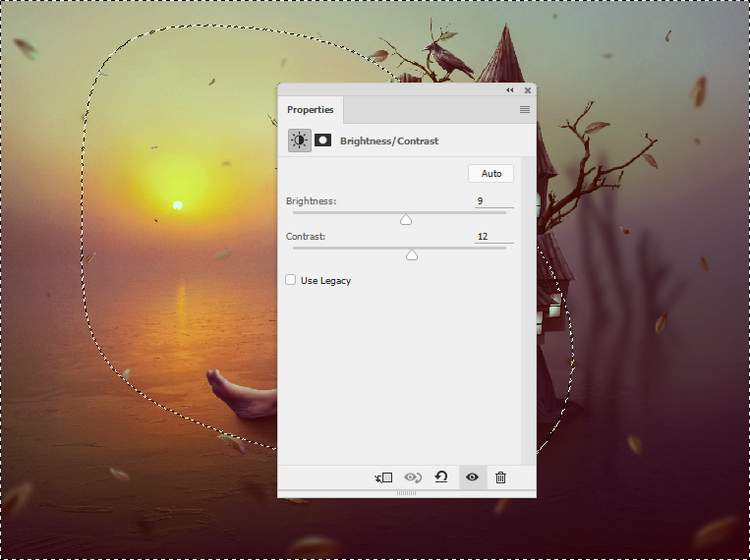Click the Brightness label
Viewport: 750px width, 560px height.
coord(311,201)
